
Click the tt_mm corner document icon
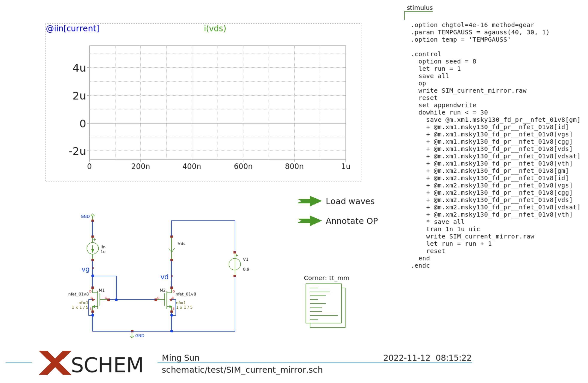tap(325, 305)
